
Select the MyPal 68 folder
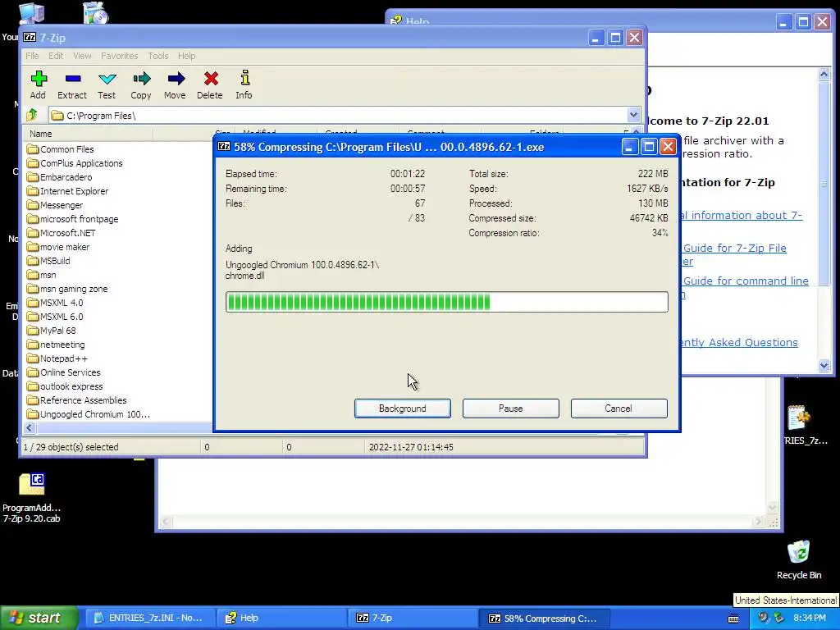(x=52, y=331)
